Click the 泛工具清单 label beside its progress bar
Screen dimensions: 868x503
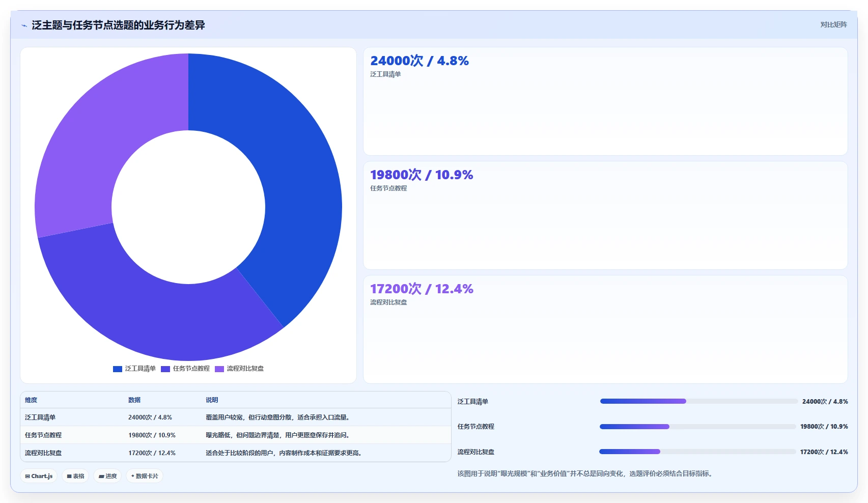[x=472, y=402]
